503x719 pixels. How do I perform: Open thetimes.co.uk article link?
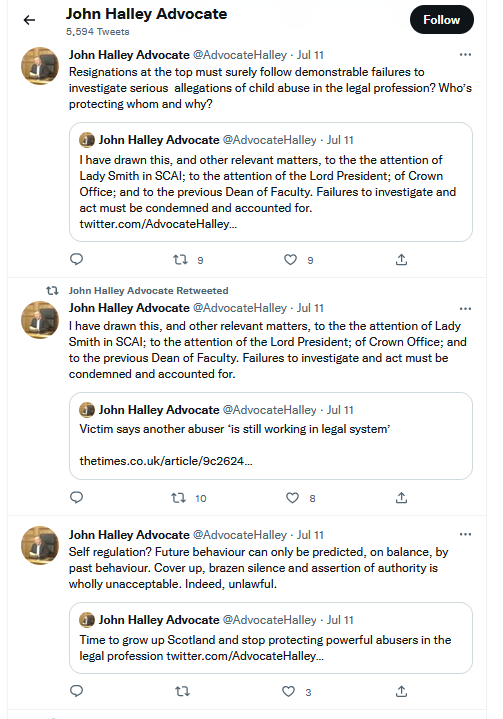click(166, 461)
